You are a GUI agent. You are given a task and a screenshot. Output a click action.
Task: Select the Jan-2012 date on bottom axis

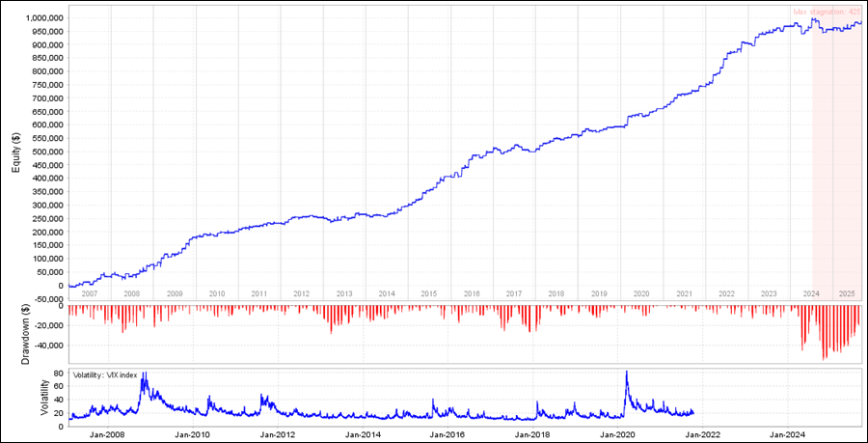pos(278,434)
